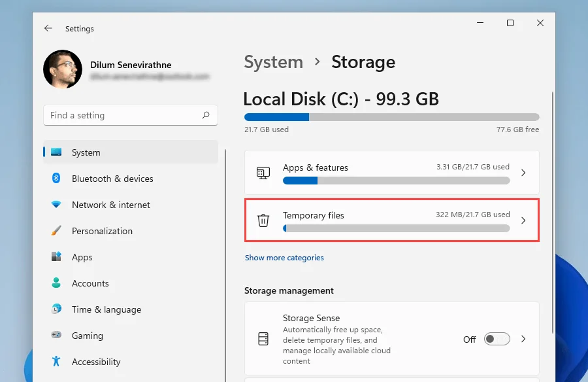Click the Bluetooth icon in sidebar
The height and width of the screenshot is (382, 588).
point(56,178)
